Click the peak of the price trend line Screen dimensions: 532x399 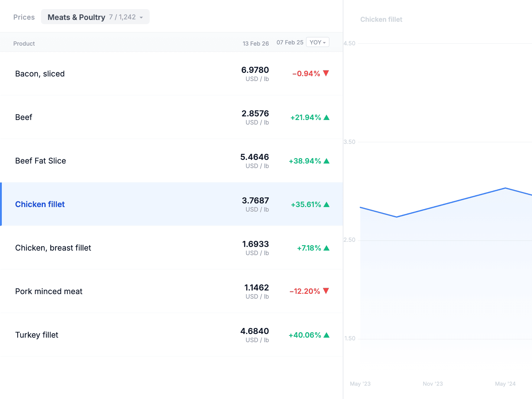[x=505, y=188]
